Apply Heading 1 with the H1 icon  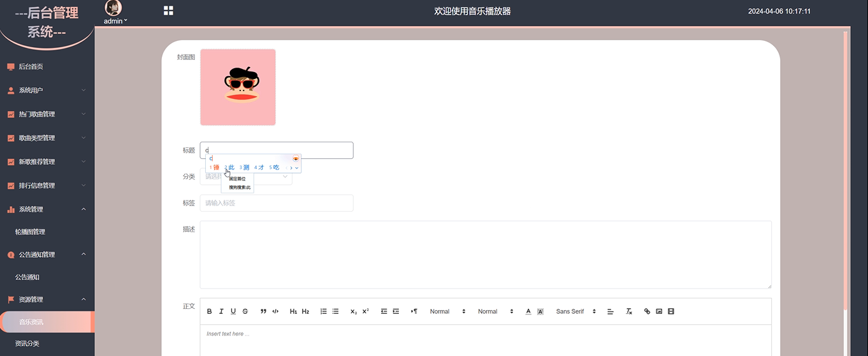tap(293, 311)
